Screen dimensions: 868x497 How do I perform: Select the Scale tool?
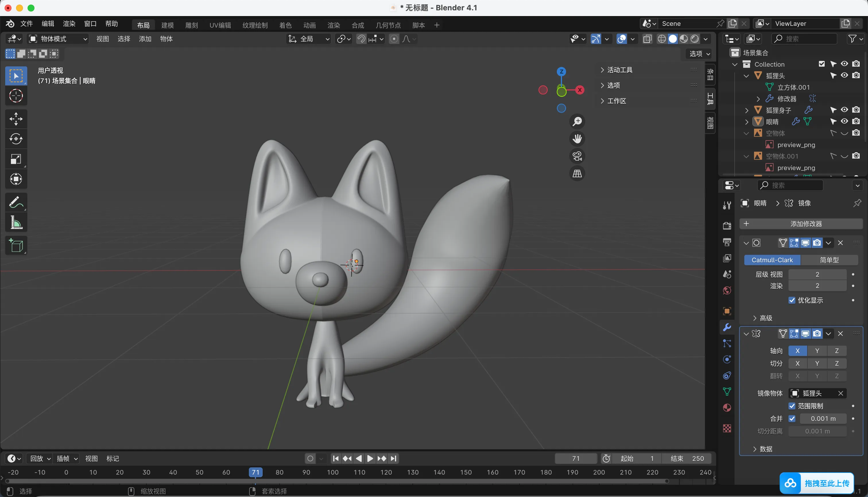16,159
